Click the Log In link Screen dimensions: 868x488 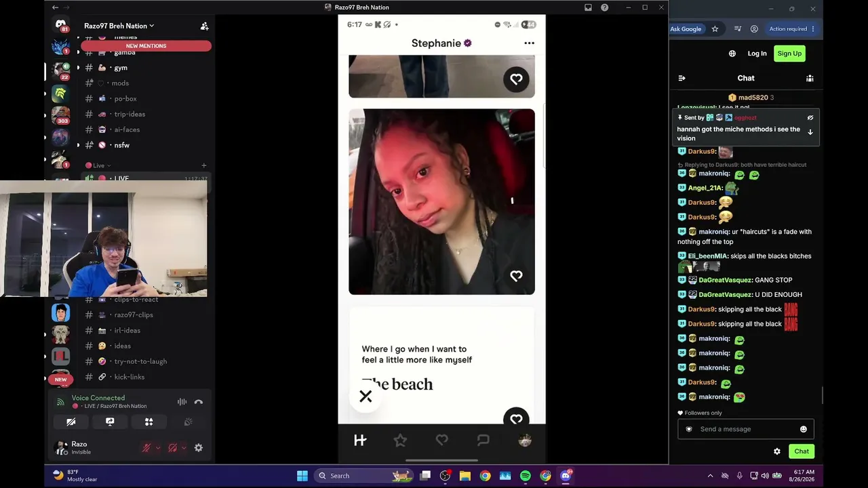coord(757,54)
